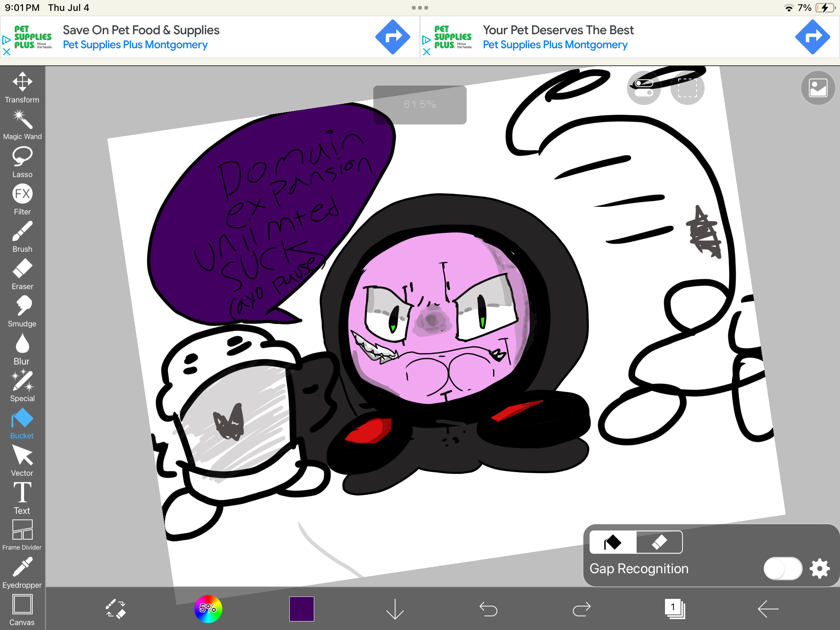
Task: Select the Brush tool
Action: click(x=22, y=237)
